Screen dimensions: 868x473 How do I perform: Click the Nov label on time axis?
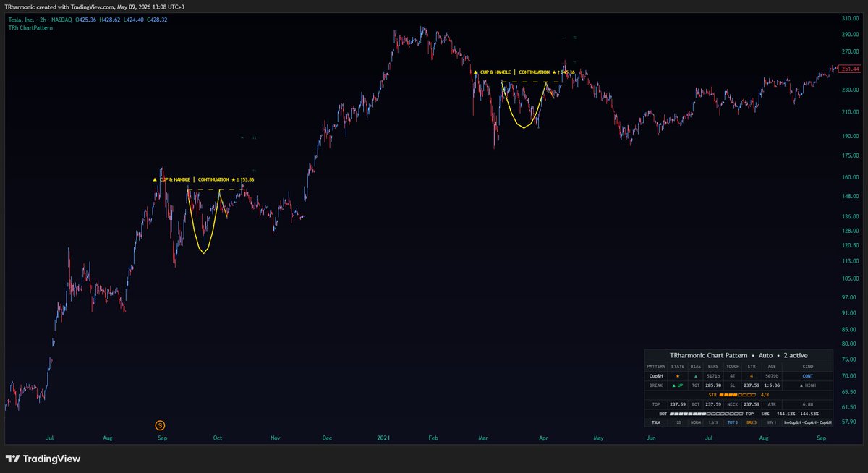(275, 438)
